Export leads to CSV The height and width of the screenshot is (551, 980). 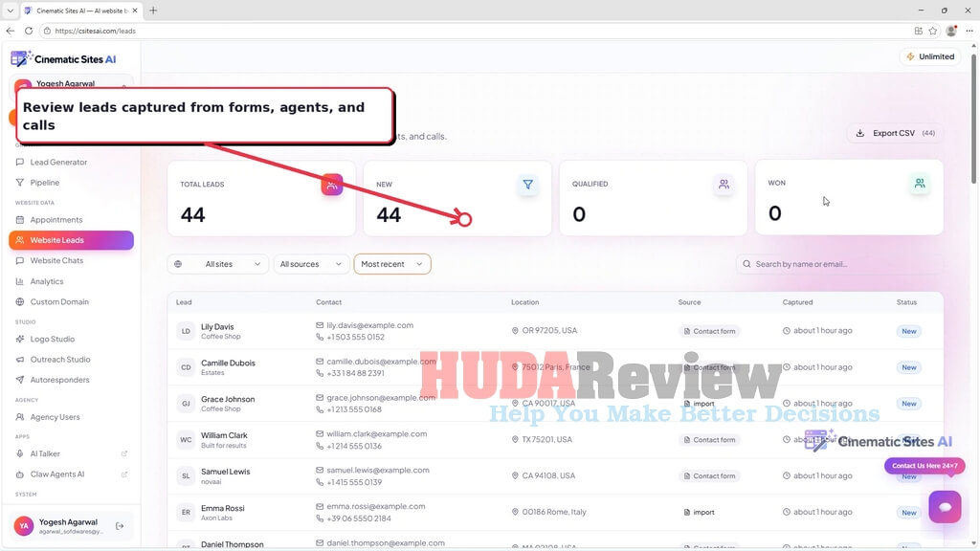(x=895, y=133)
